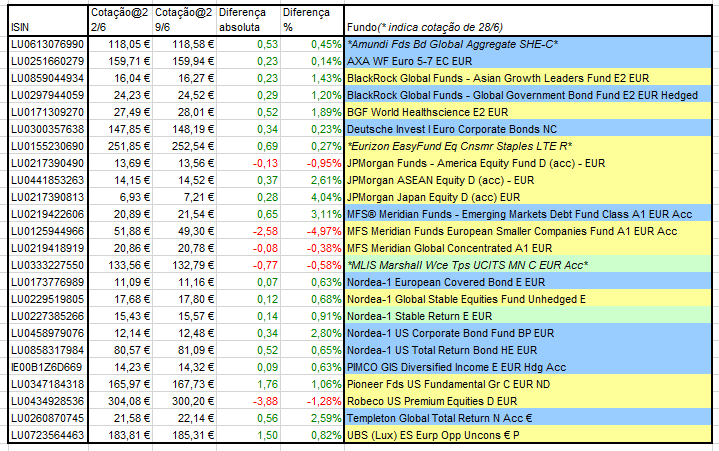Click the difference cell -2,58
The width and height of the screenshot is (719, 451).
click(x=248, y=231)
